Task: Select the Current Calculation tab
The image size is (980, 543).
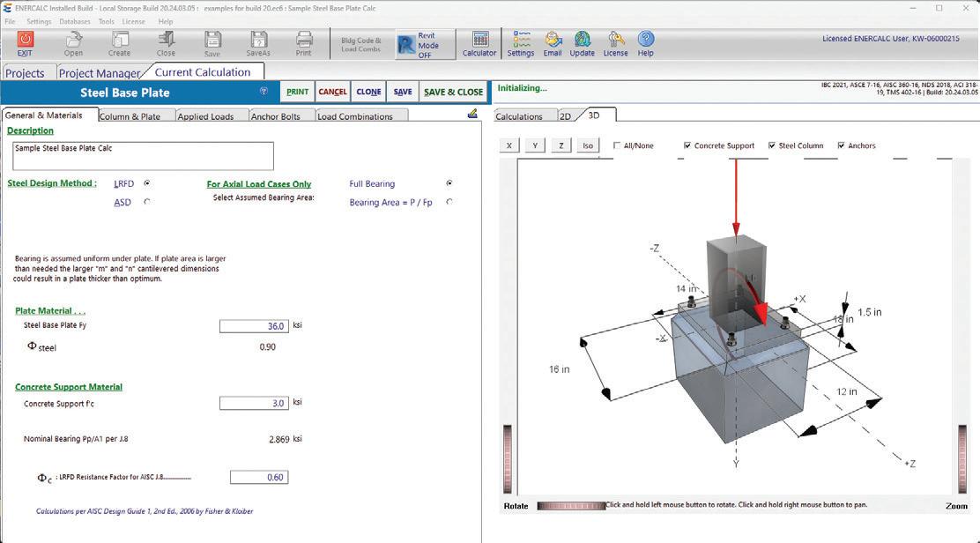Action: pyautogui.click(x=203, y=72)
